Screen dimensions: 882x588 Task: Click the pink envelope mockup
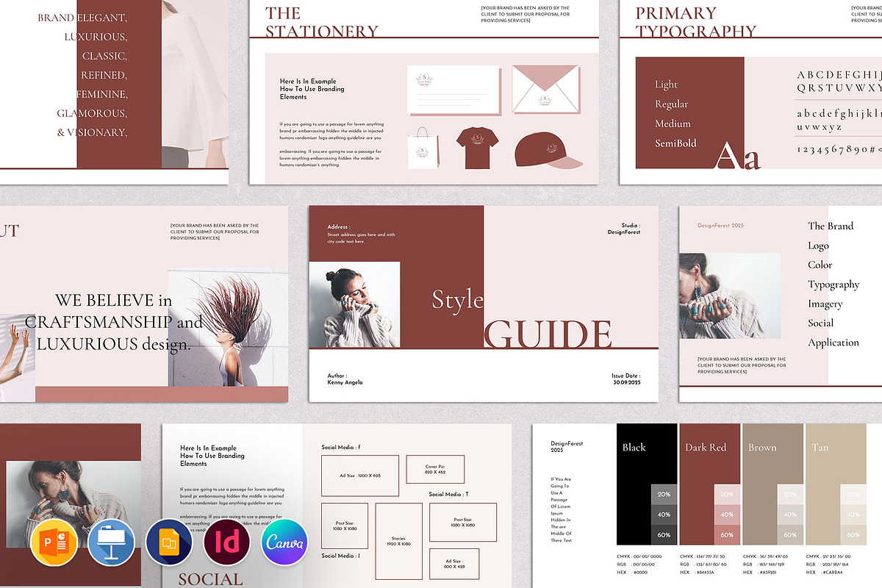pos(545,90)
